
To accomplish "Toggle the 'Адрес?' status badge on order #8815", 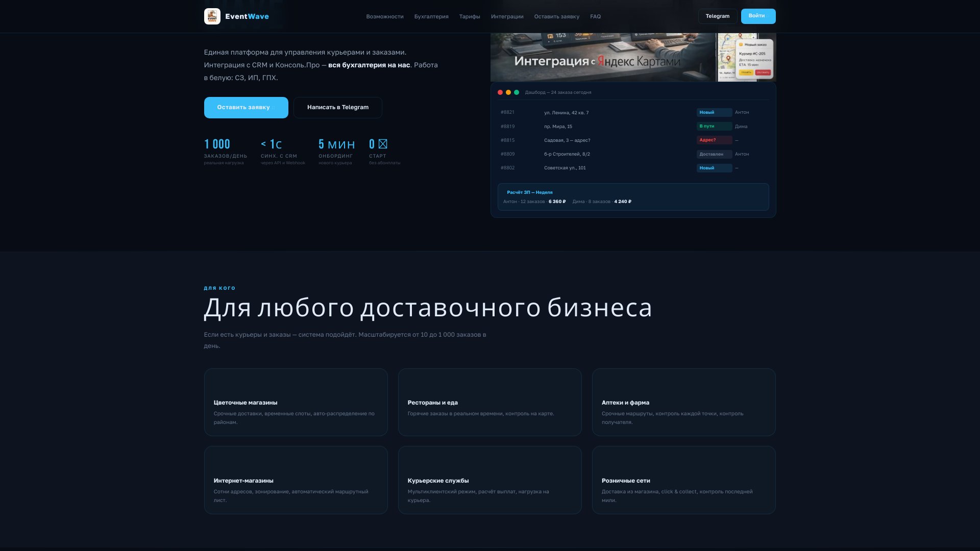I will [x=714, y=140].
